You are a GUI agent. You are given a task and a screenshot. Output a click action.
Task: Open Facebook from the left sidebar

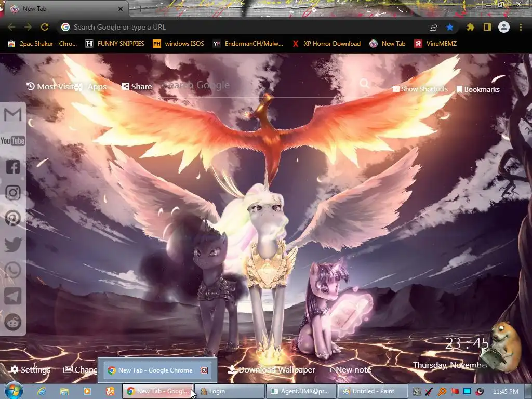pyautogui.click(x=13, y=167)
